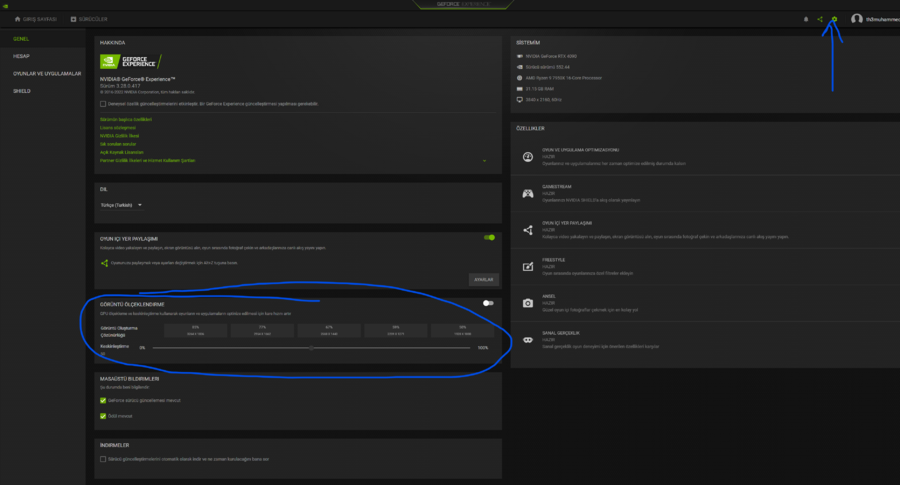Select the 59% render resolution option
The width and height of the screenshot is (900, 485).
coord(395,330)
